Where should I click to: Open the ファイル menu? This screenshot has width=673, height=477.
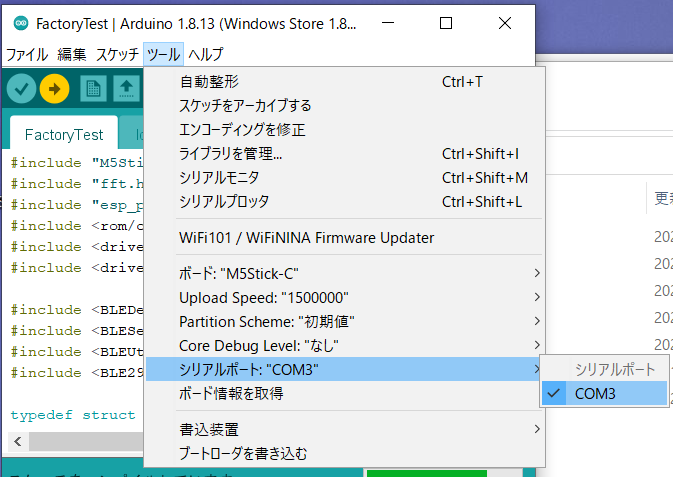[27, 54]
